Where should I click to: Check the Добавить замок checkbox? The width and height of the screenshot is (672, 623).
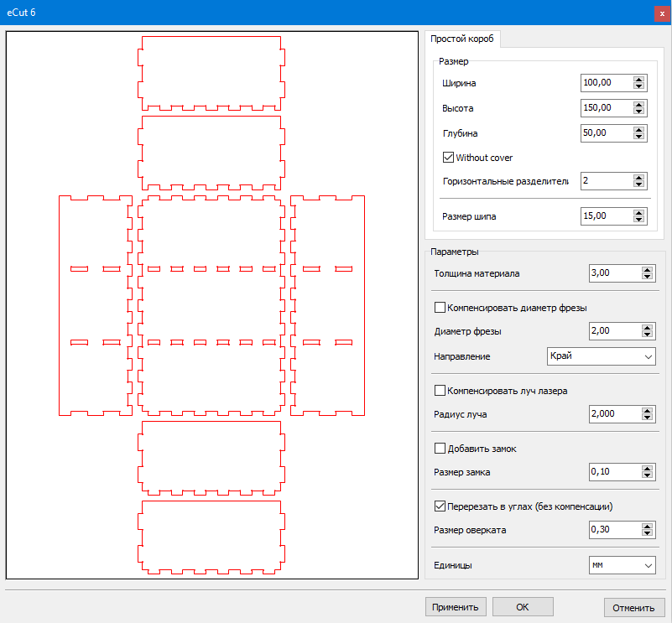point(440,449)
